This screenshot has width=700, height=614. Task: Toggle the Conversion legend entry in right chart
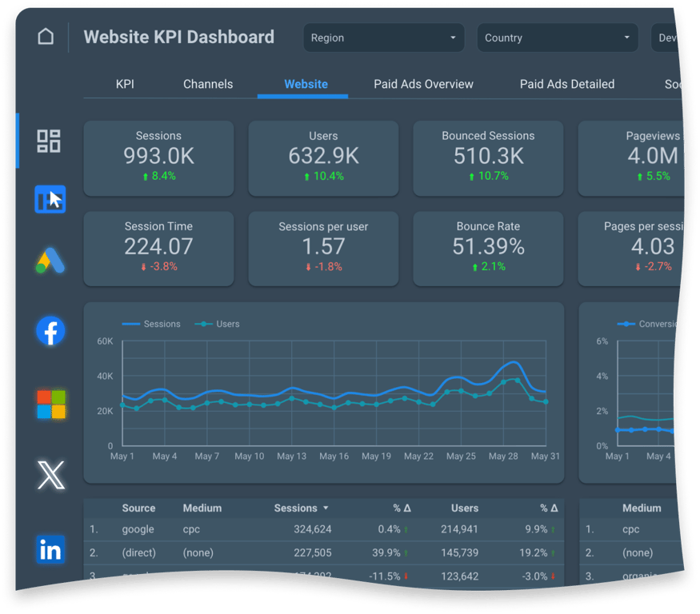pyautogui.click(x=647, y=324)
